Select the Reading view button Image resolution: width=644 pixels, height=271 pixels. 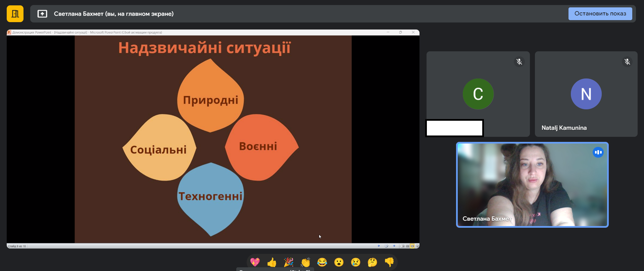click(412, 246)
